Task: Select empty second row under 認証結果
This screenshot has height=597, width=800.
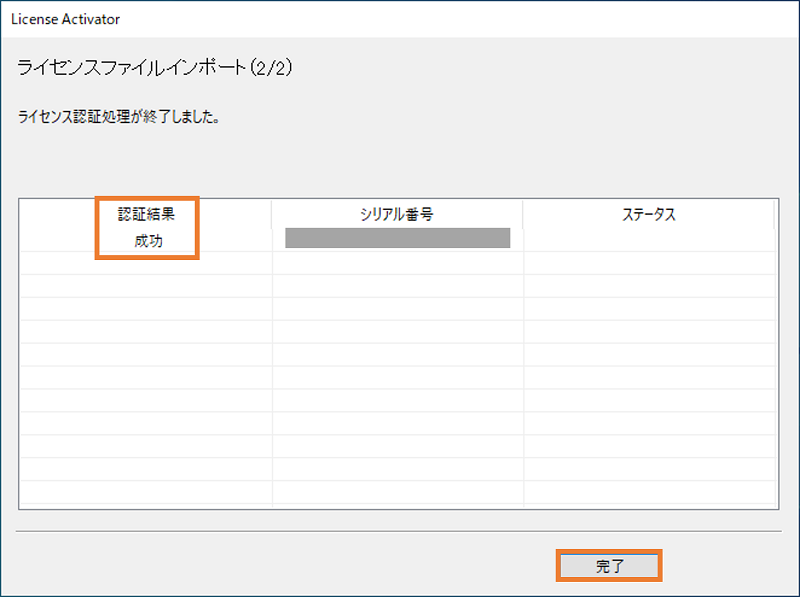Action: [x=146, y=263]
